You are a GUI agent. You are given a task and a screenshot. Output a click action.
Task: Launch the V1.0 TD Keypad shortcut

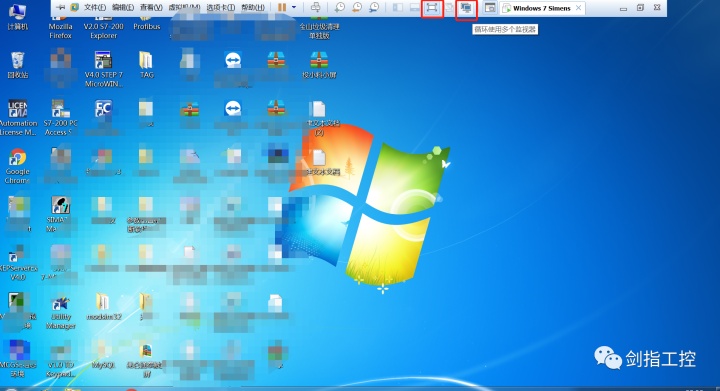[60, 360]
